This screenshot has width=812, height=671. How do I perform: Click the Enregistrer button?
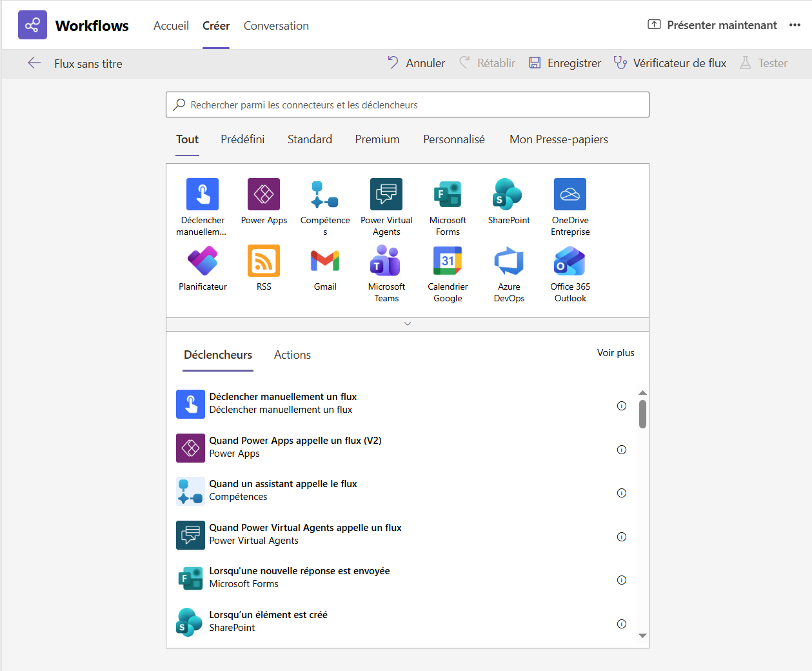pos(565,63)
